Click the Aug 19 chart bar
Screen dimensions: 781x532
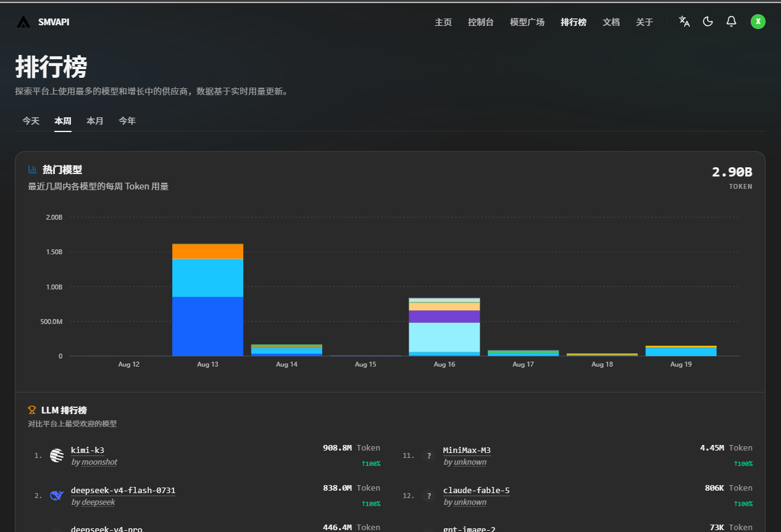click(681, 351)
